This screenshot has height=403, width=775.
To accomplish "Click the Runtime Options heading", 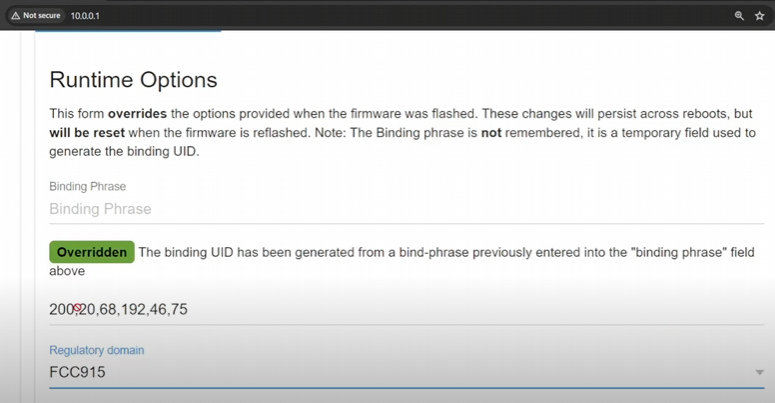I will (x=133, y=80).
